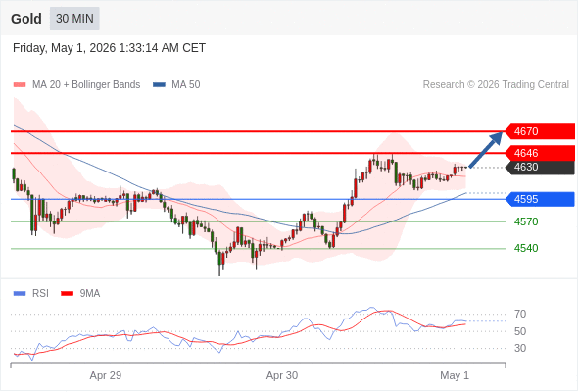Click the MA 20 + Bollinger Bands legend swatch
The height and width of the screenshot is (392, 578).
point(20,85)
